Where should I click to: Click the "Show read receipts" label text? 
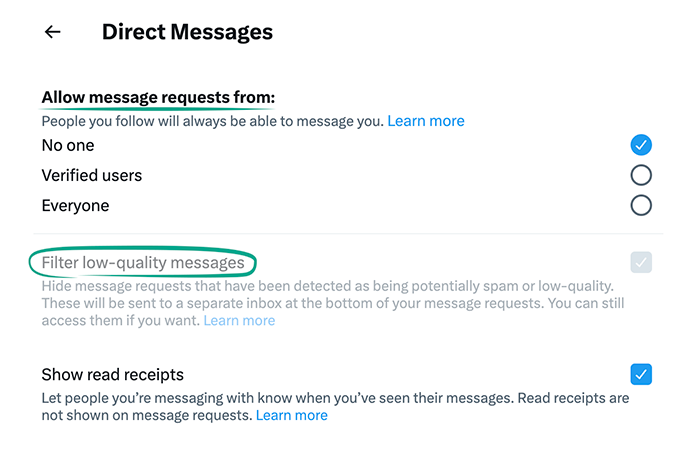pyautogui.click(x=113, y=375)
